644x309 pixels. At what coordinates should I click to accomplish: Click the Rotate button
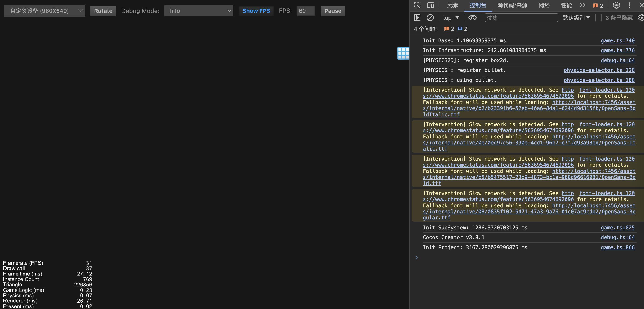(103, 11)
